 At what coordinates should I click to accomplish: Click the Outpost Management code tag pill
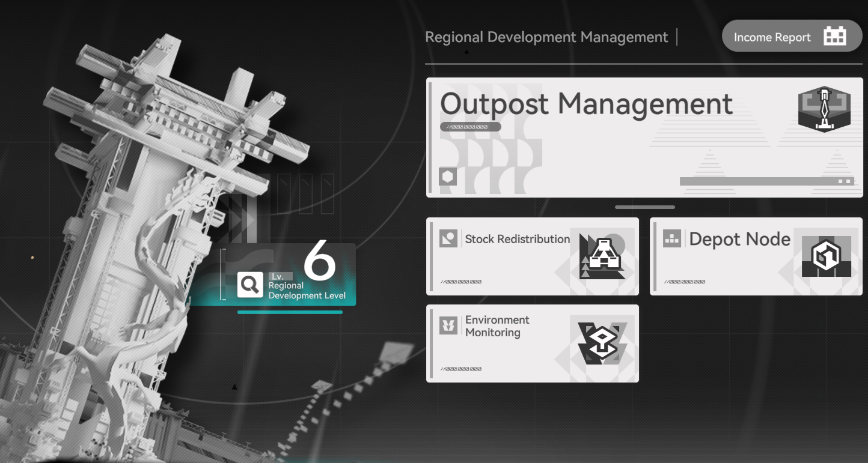point(471,127)
